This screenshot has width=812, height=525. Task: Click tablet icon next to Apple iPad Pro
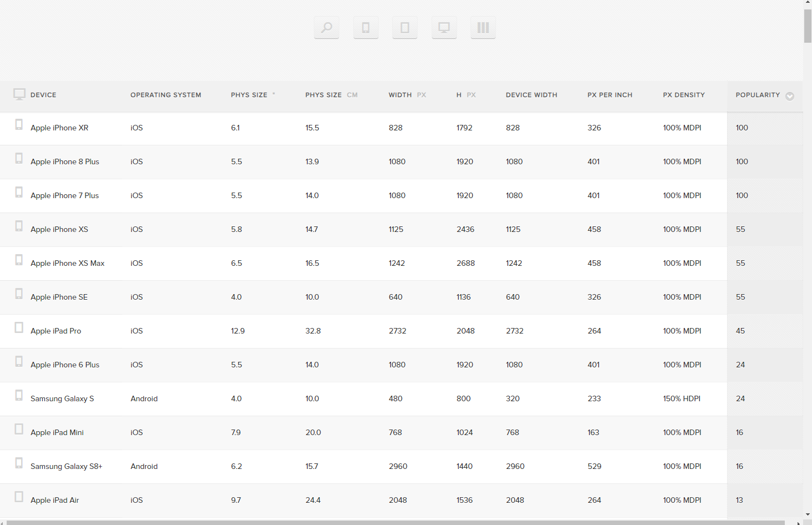pyautogui.click(x=19, y=328)
